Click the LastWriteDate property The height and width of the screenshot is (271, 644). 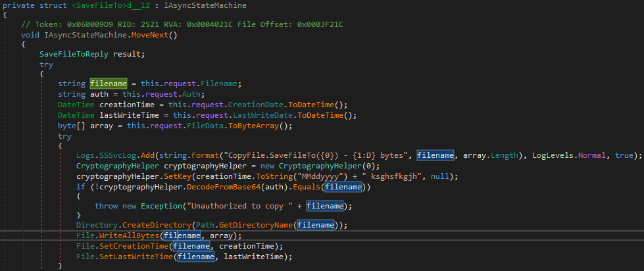pos(264,115)
